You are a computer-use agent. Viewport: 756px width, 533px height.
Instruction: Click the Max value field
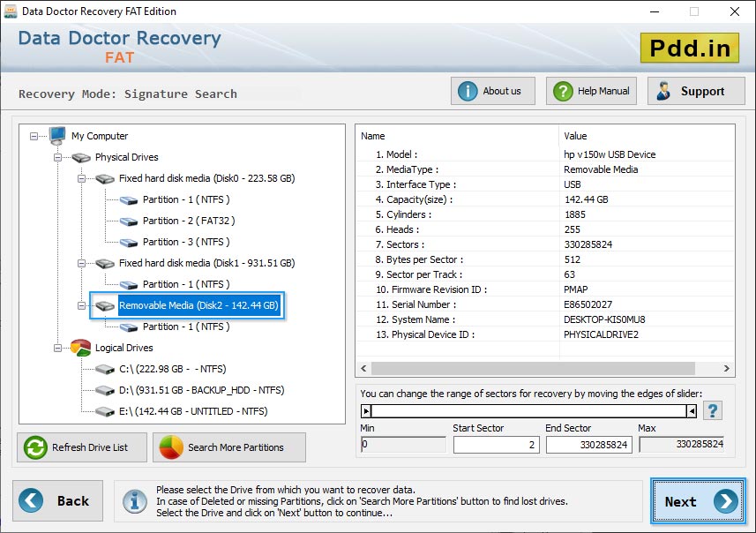(x=682, y=444)
